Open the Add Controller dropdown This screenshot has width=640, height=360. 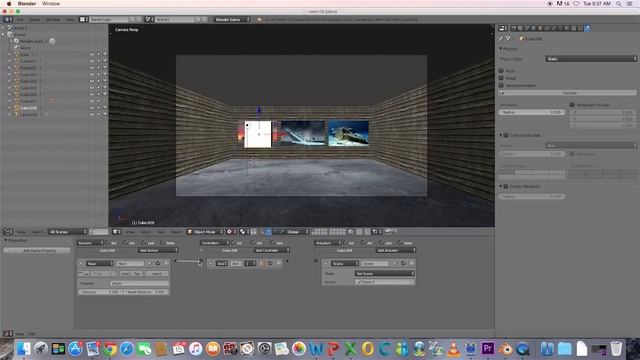pyautogui.click(x=271, y=250)
